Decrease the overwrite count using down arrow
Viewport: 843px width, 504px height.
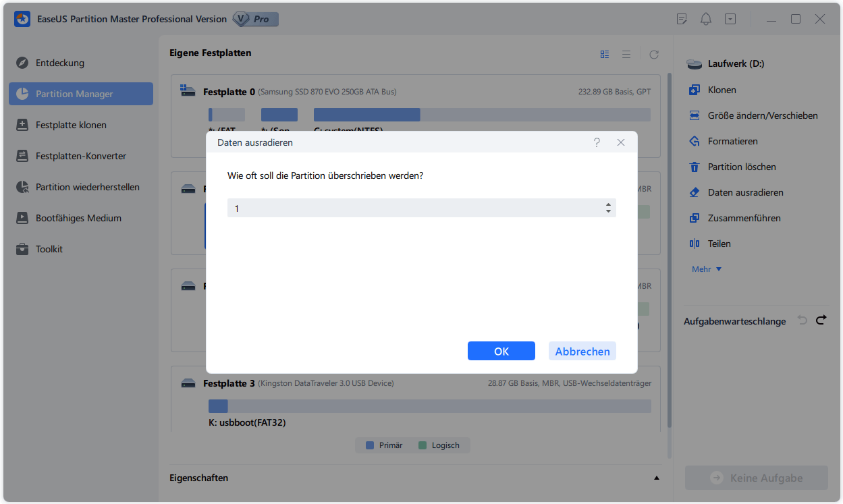[608, 212]
